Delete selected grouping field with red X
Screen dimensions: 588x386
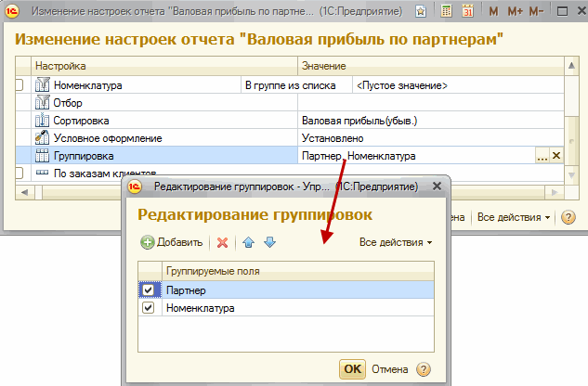(222, 242)
